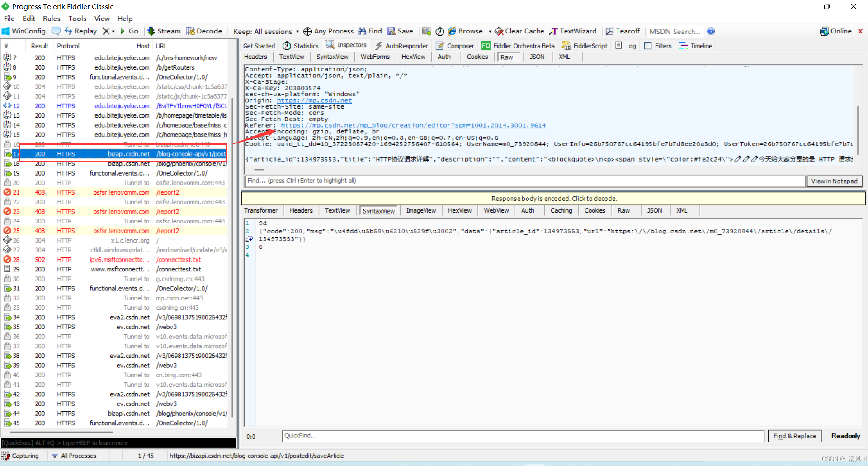Screen dimensions: 868x466
Task: Select session 29 www.msftconnecttest /connecttest.txt
Action: (x=116, y=269)
